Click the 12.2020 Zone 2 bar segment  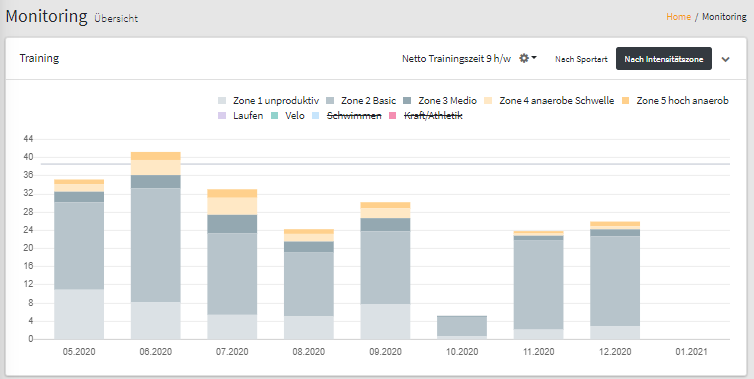point(615,281)
